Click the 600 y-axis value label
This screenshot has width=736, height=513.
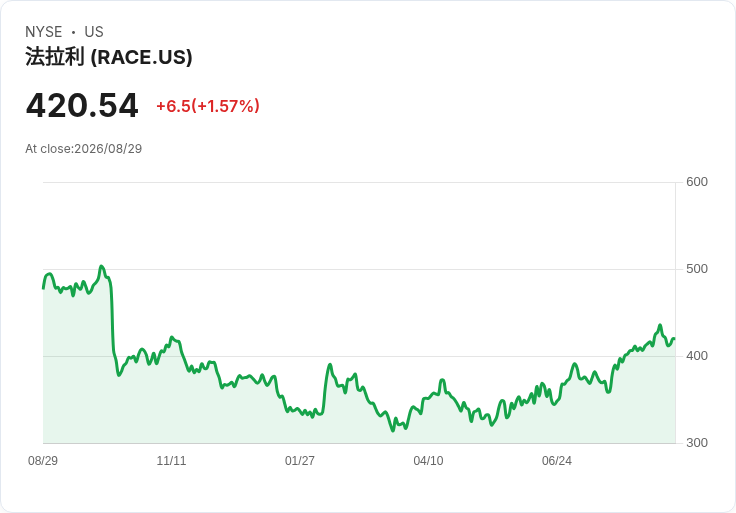(697, 182)
